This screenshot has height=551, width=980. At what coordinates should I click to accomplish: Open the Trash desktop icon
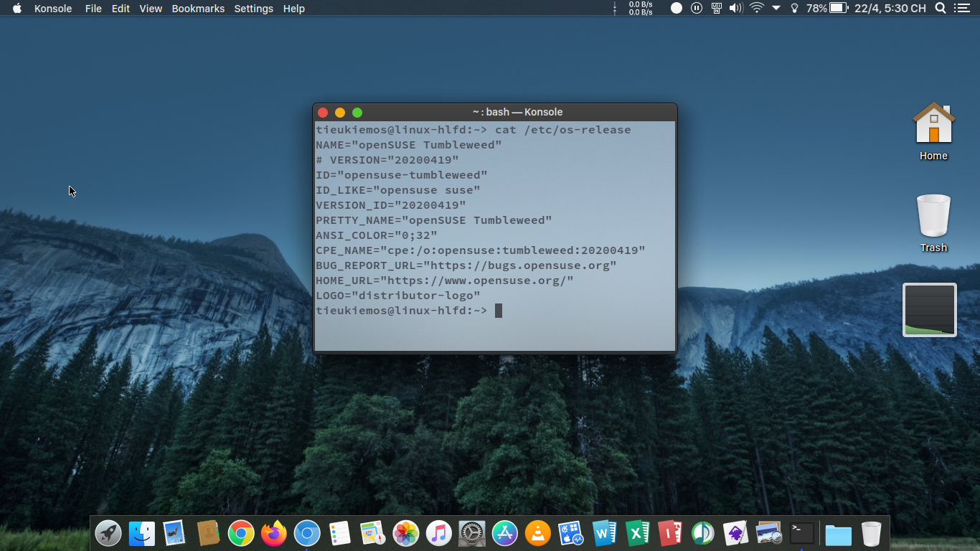pos(933,223)
